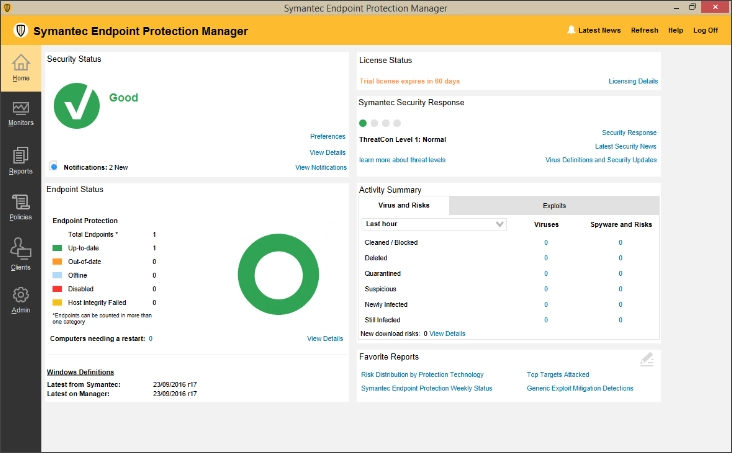Open Latest News link

(x=599, y=30)
